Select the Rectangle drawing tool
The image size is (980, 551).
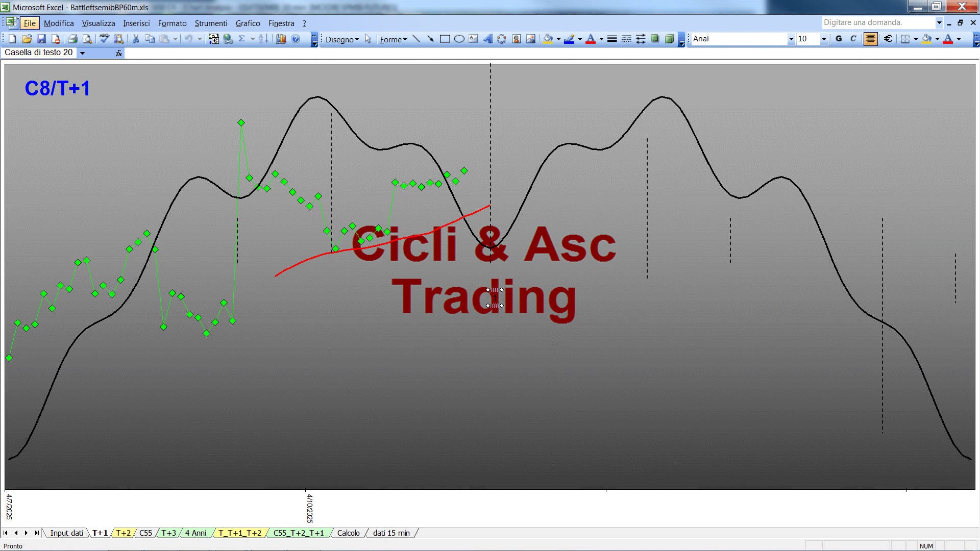pos(445,39)
